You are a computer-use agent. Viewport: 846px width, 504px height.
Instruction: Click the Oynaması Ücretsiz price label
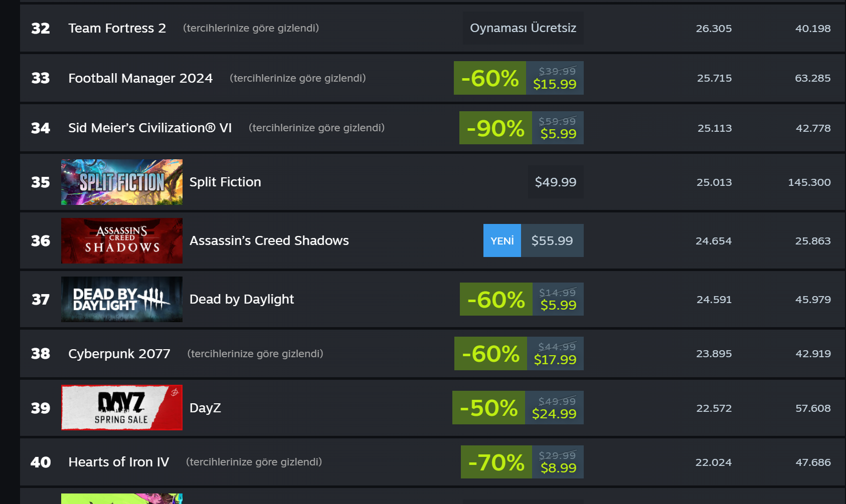tap(523, 28)
